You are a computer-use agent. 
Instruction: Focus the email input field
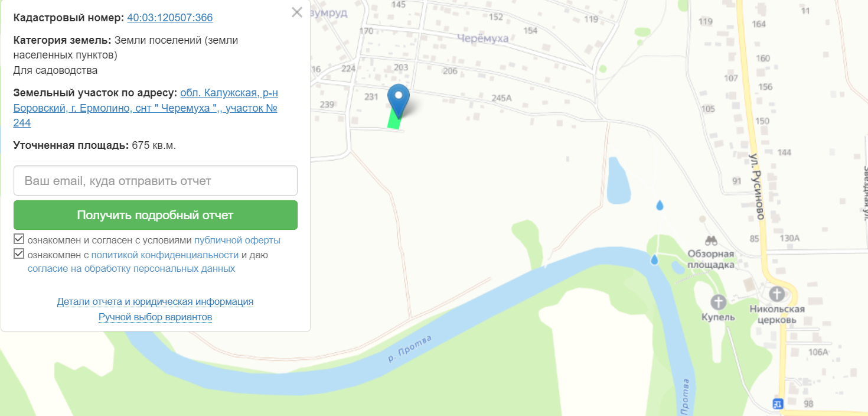coord(155,181)
